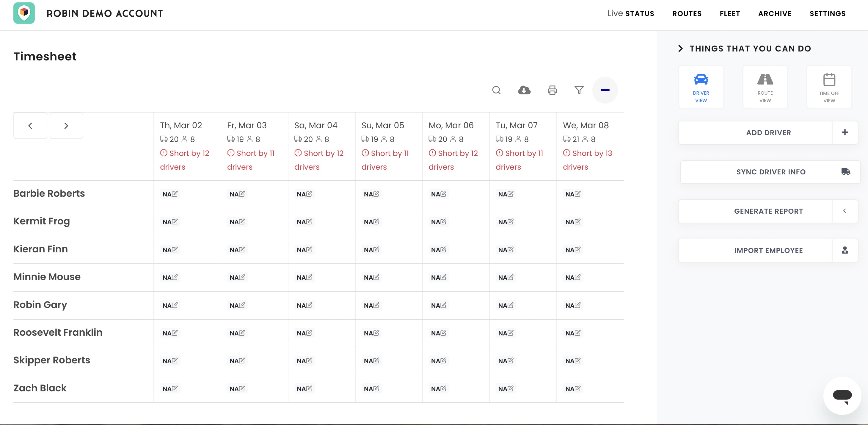
Task: Go to next week arrow
Action: (x=66, y=126)
